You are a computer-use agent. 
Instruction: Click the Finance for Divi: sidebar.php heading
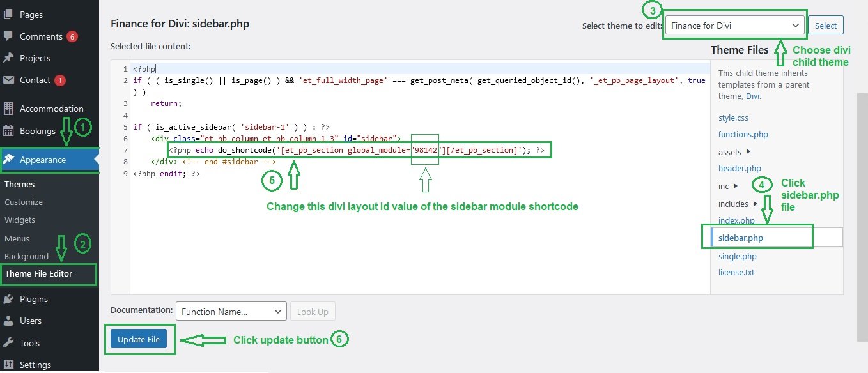[180, 24]
